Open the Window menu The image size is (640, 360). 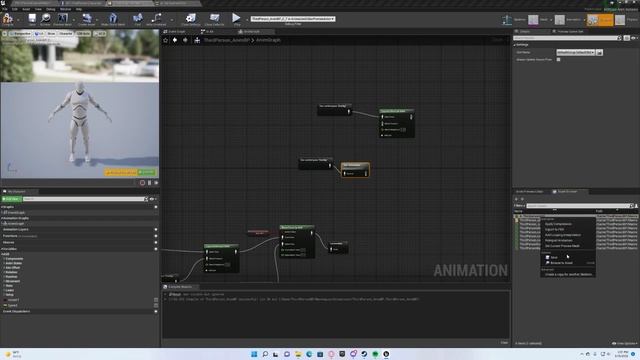pos(65,9)
